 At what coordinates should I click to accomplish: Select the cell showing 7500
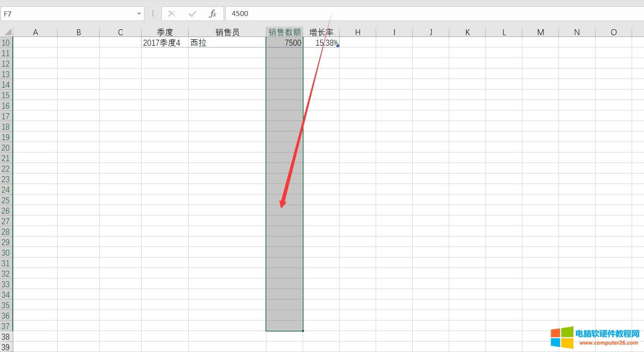[x=293, y=42]
